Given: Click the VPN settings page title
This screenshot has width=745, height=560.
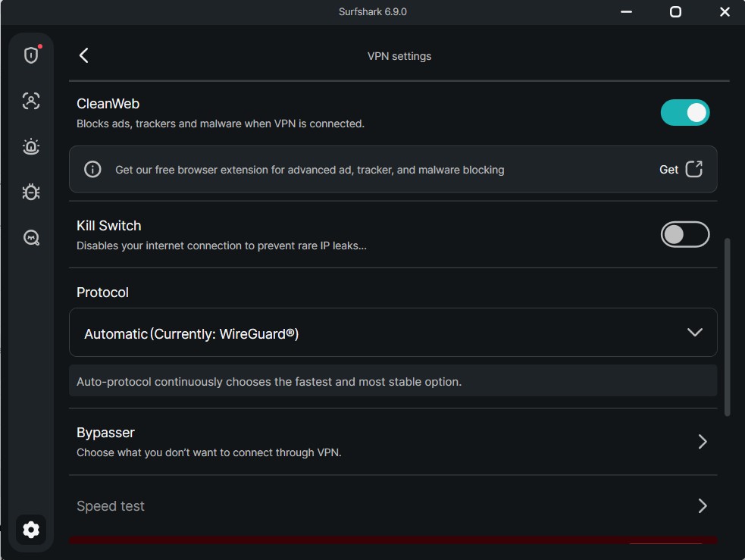Looking at the screenshot, I should (399, 56).
